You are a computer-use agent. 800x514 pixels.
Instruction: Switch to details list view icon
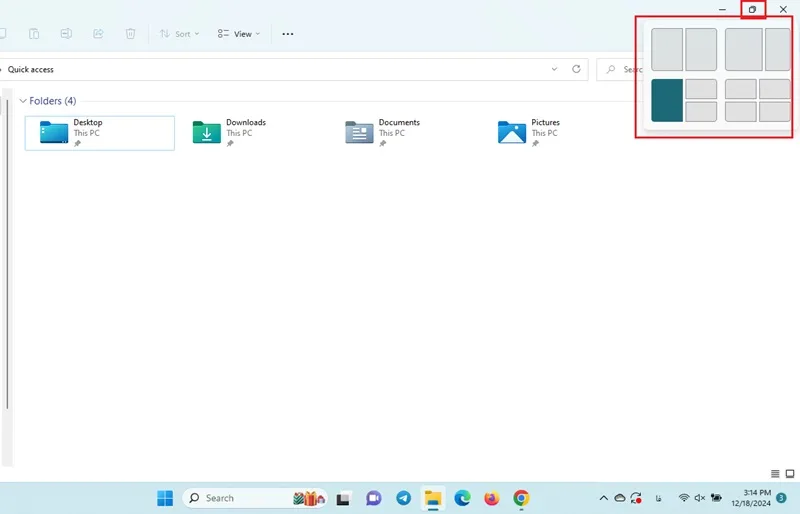click(x=775, y=474)
